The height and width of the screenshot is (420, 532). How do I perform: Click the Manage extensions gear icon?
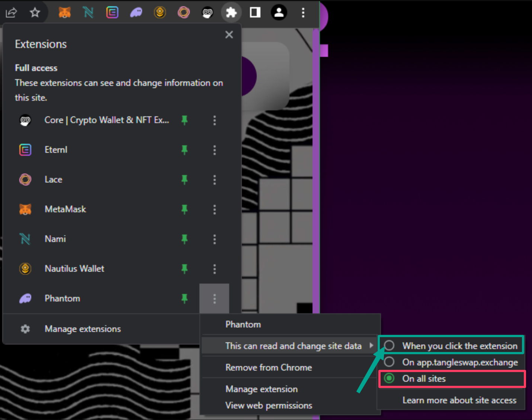coord(25,329)
